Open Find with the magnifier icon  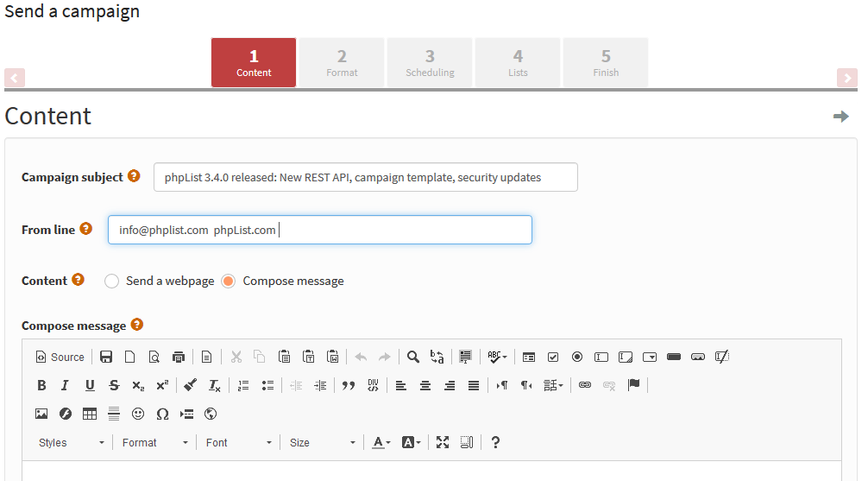[x=413, y=357]
